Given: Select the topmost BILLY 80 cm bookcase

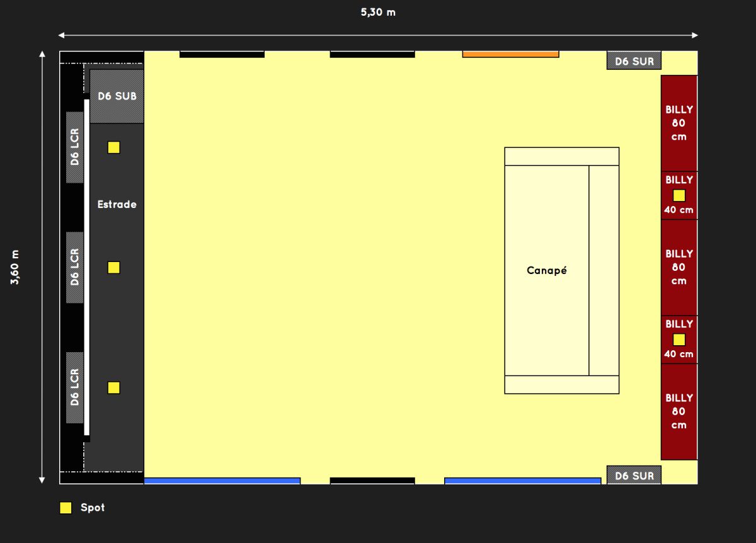Looking at the screenshot, I should (679, 123).
